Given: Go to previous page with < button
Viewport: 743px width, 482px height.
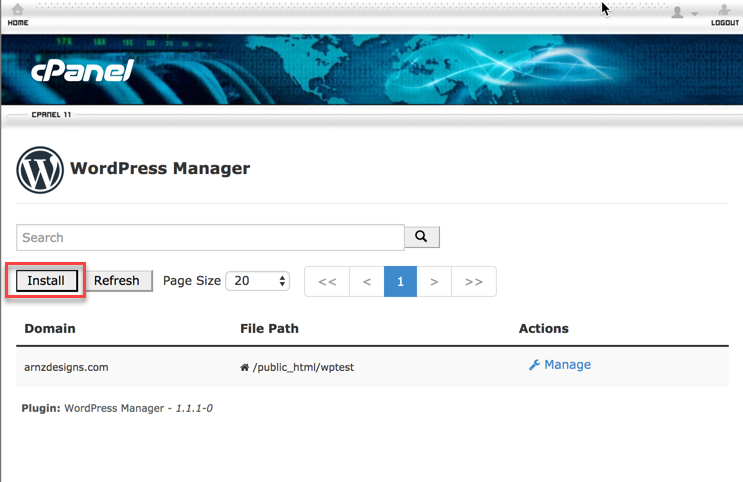Looking at the screenshot, I should click(x=367, y=282).
